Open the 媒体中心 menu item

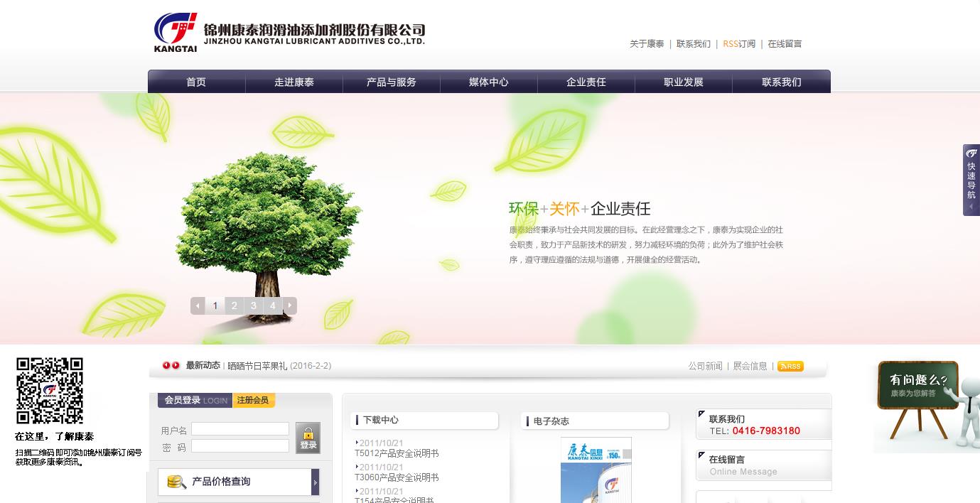coord(489,82)
